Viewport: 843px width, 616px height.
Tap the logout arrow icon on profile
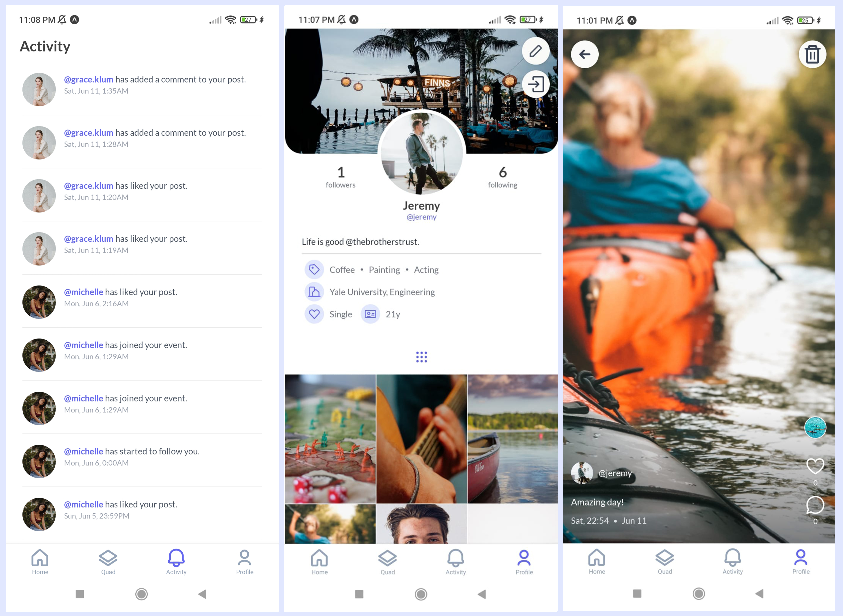coord(535,84)
